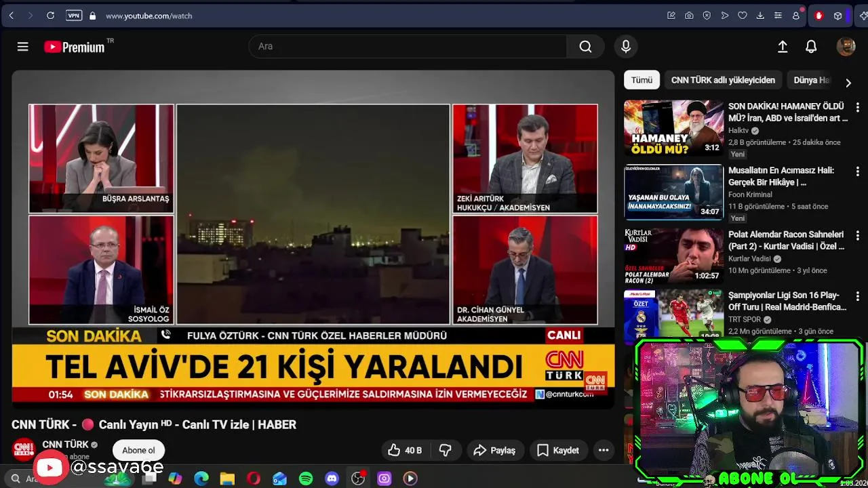Click the red hand adblock extension
The height and width of the screenshot is (488, 868).
click(x=818, y=16)
